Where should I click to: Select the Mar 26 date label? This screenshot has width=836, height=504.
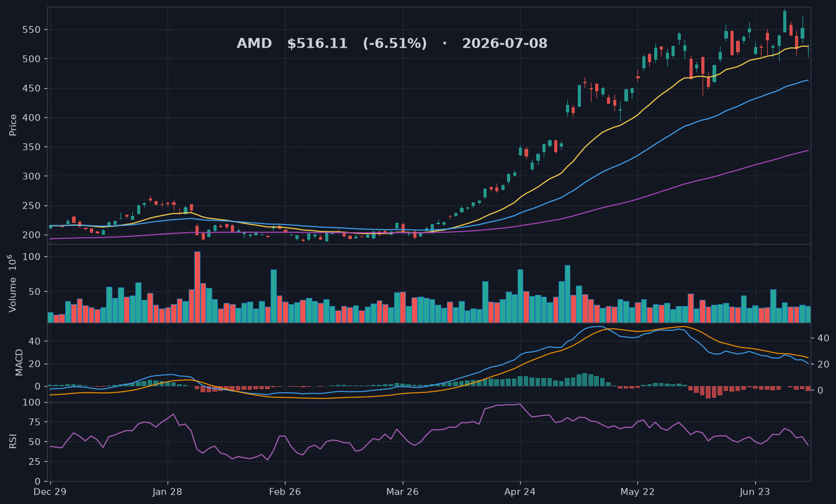pyautogui.click(x=403, y=492)
